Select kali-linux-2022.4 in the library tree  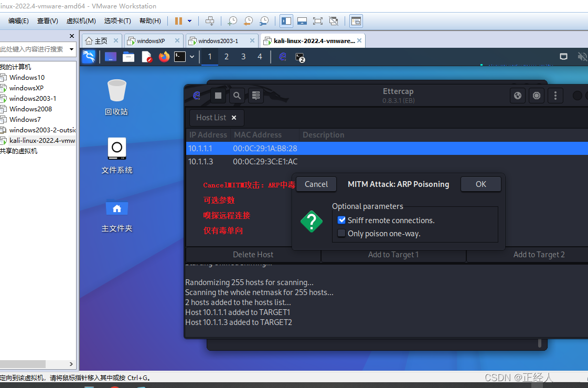41,141
